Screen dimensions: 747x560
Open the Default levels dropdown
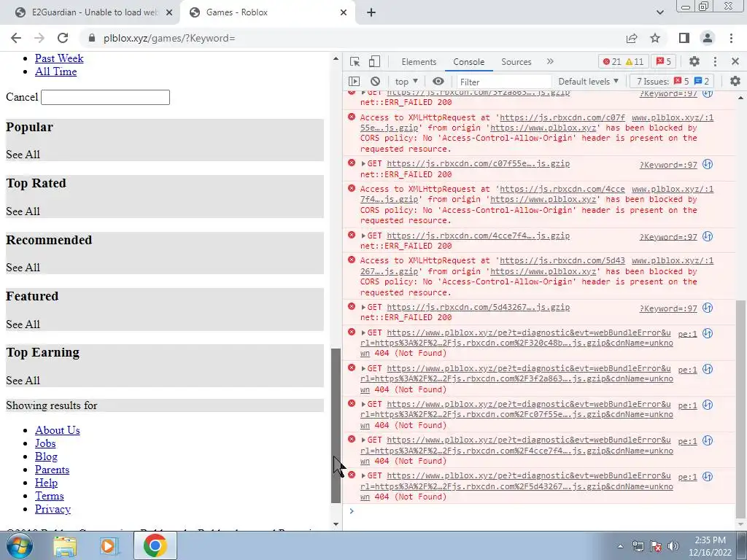click(589, 82)
